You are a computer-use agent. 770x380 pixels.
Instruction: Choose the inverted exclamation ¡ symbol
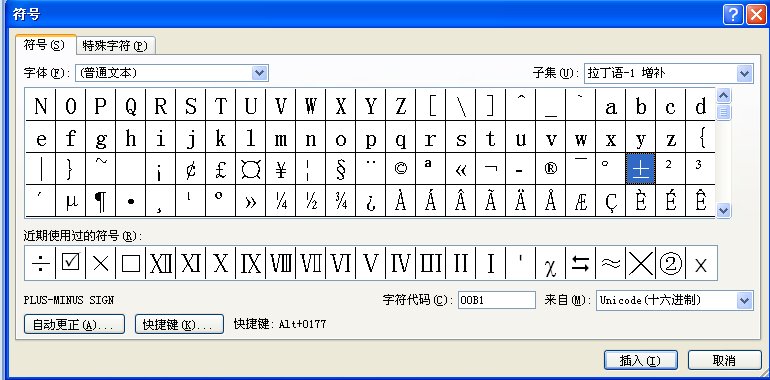(161, 168)
